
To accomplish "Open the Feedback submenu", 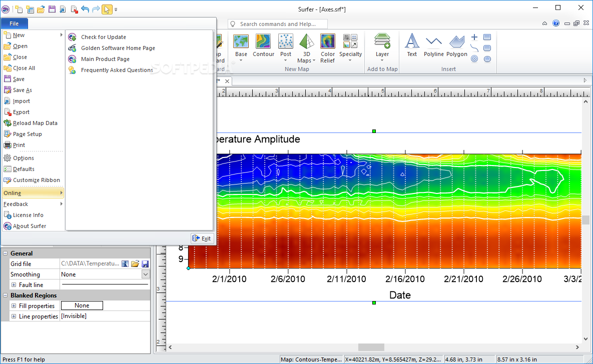I will [x=33, y=203].
